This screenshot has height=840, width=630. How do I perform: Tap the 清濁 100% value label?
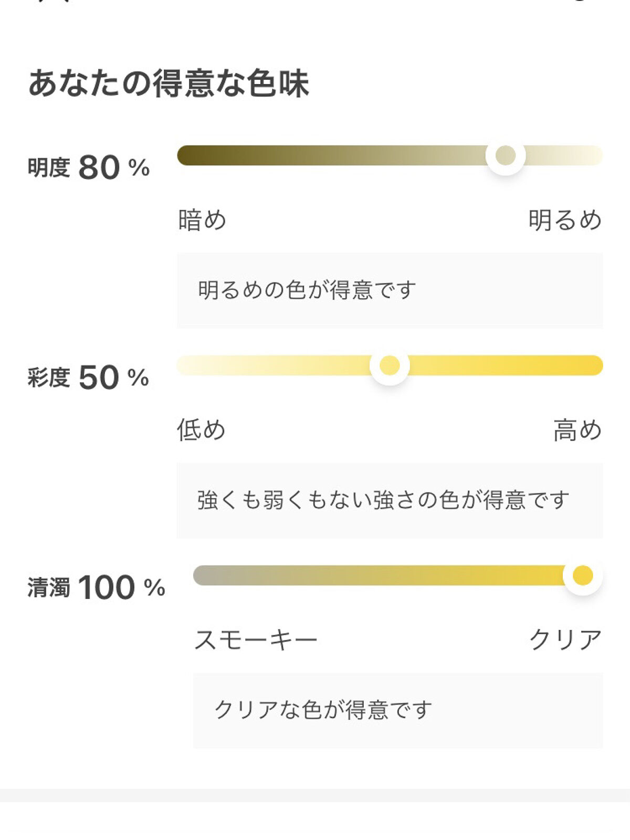[96, 587]
